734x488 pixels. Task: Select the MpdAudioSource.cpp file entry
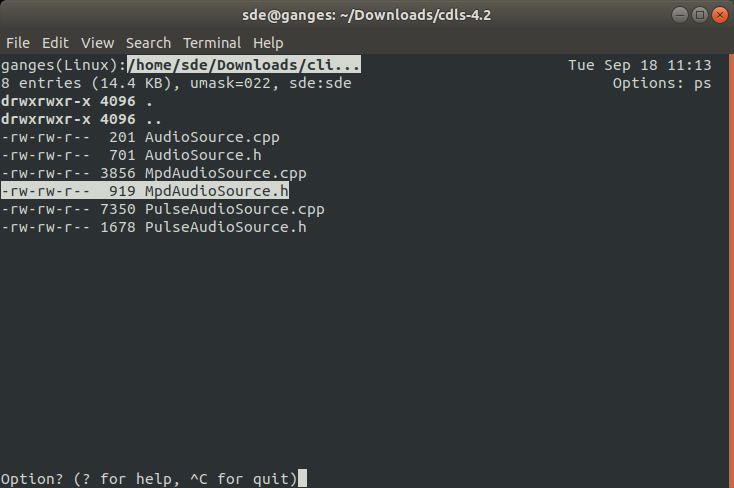pos(154,173)
